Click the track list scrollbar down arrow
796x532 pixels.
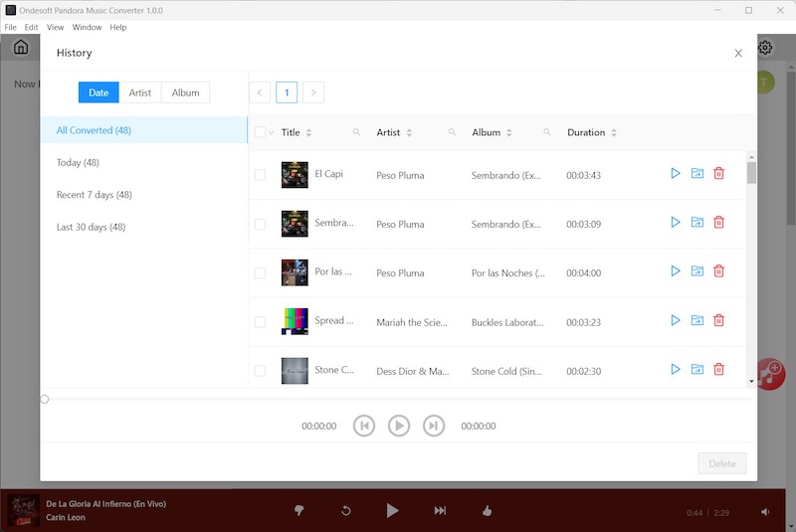(x=751, y=382)
